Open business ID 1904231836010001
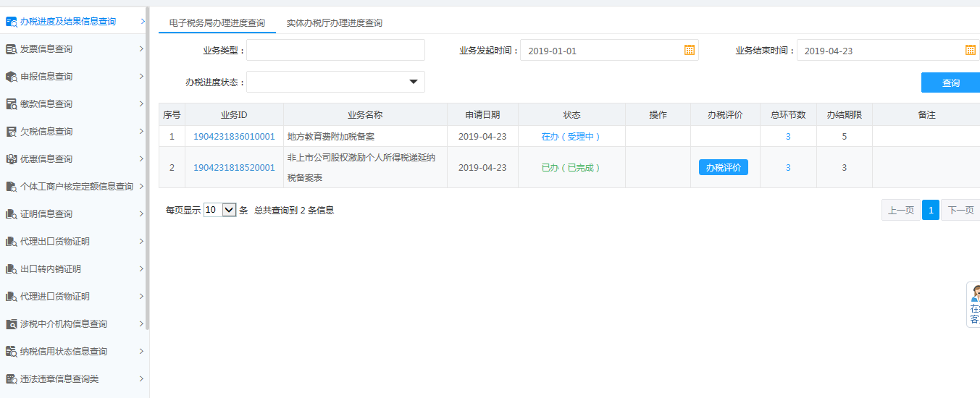The width and height of the screenshot is (980, 398). (234, 136)
